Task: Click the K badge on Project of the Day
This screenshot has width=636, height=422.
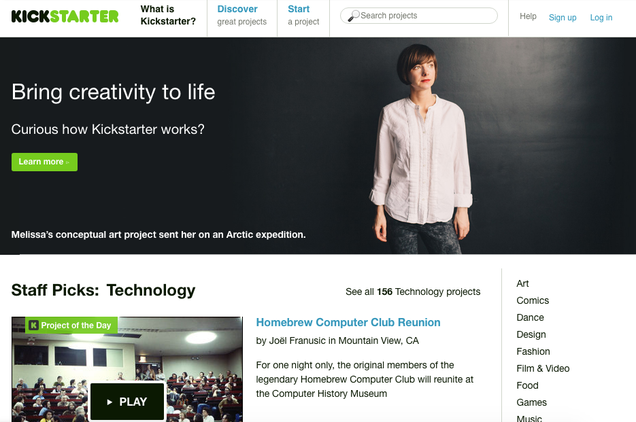Action: pos(34,325)
